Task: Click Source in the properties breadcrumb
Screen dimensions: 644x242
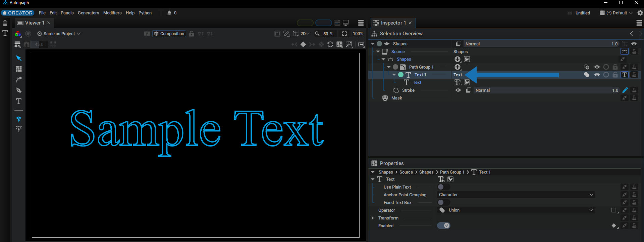Action: [x=406, y=172]
